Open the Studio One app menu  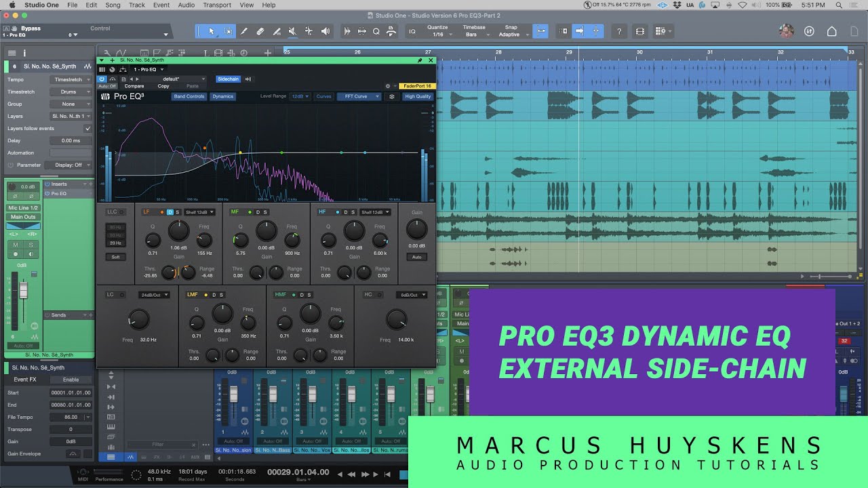[x=41, y=5]
